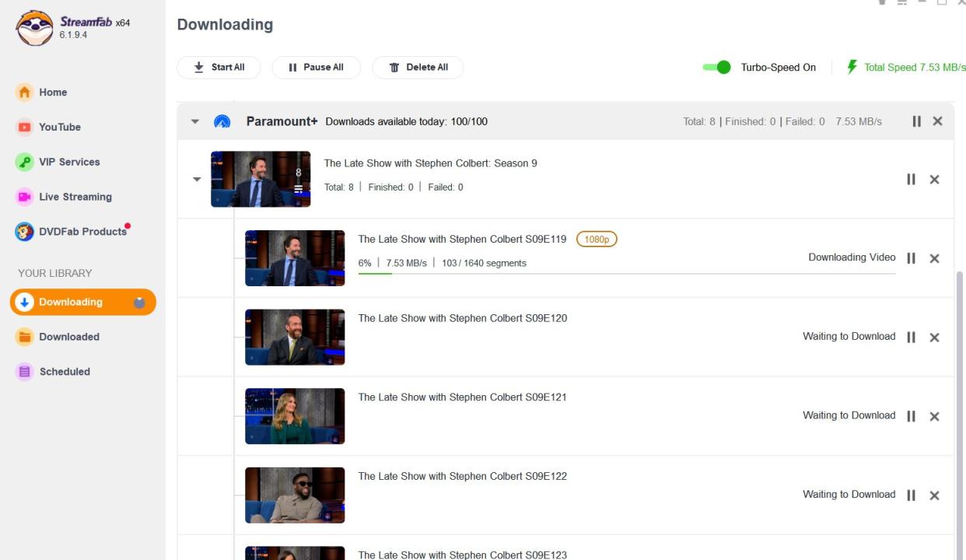The image size is (966, 560).
Task: Pause the S09E120 download
Action: coord(911,338)
